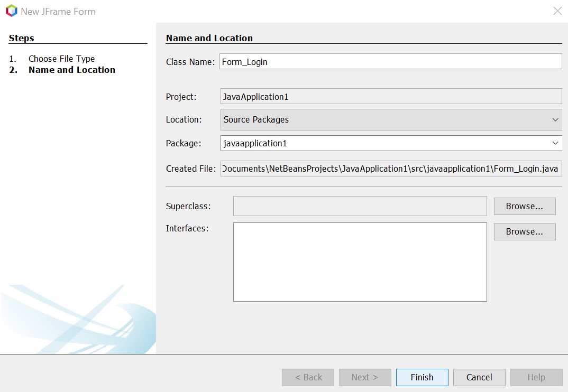
Task: Click the Created File path field
Action: 391,169
